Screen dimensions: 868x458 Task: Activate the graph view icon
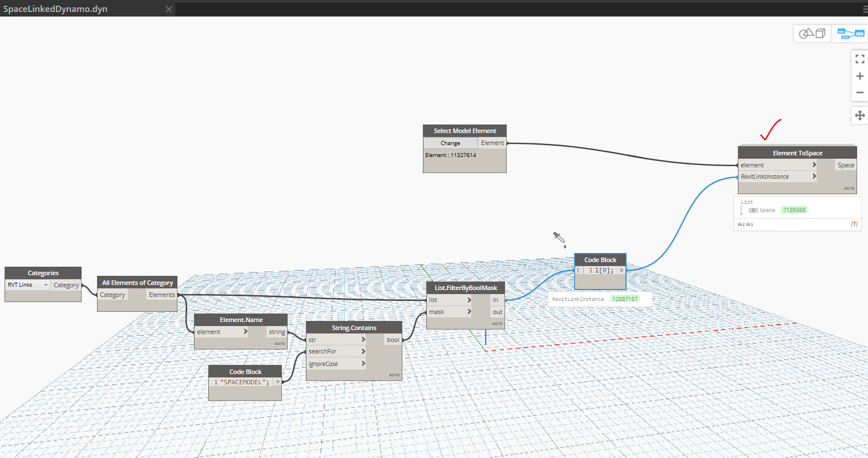coord(850,33)
